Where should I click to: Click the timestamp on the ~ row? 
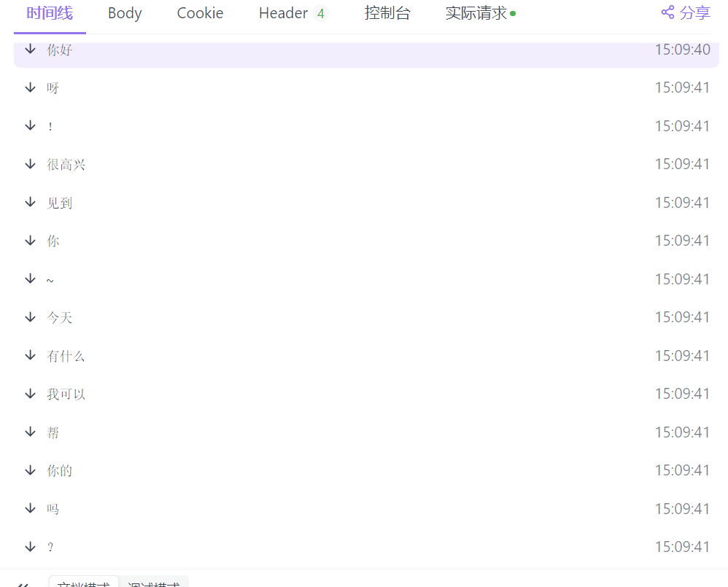[x=683, y=279]
